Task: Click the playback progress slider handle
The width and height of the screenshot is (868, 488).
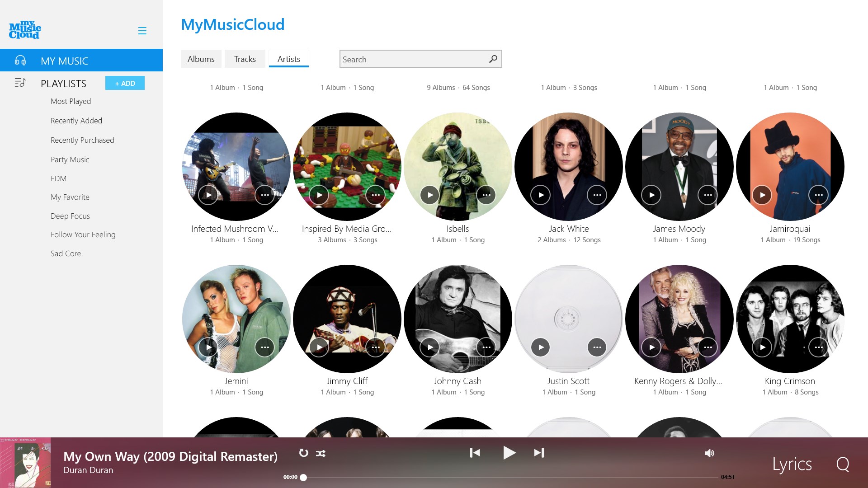Action: pos(303,477)
